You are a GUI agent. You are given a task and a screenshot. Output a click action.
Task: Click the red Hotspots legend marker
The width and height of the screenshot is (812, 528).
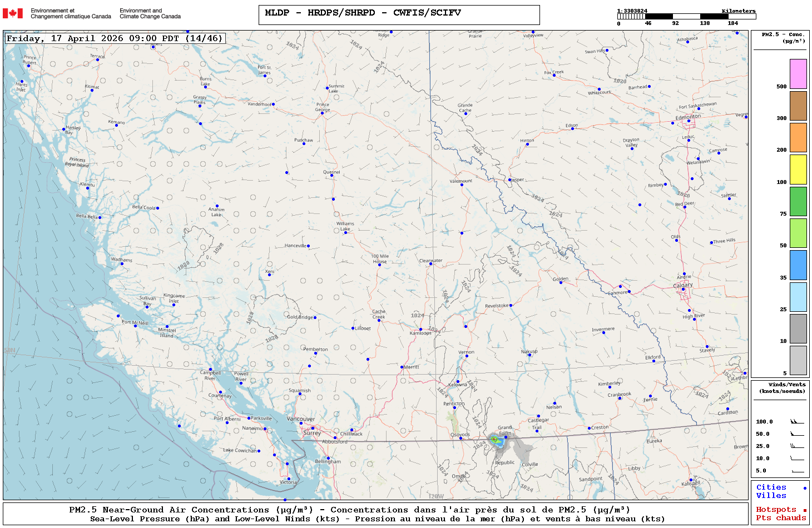coord(805,510)
